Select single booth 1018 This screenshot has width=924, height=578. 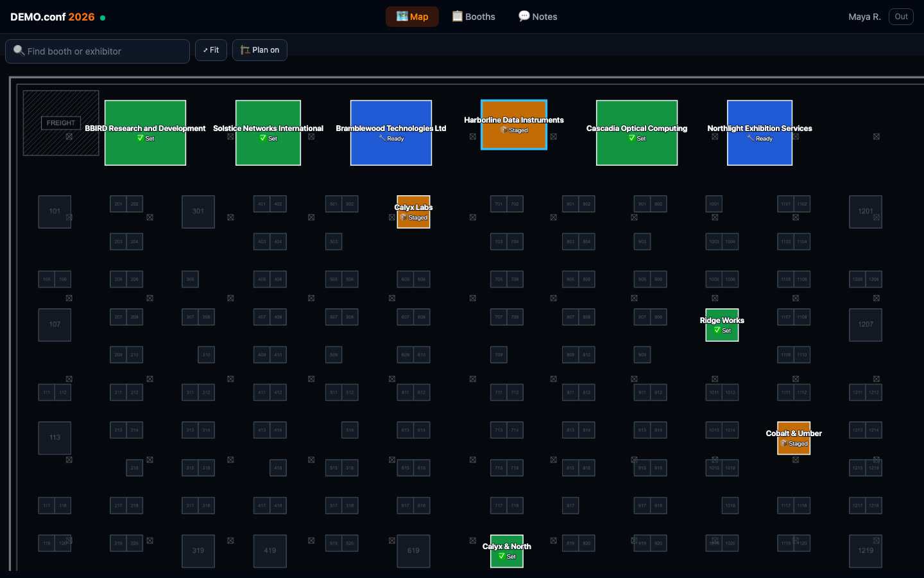pos(730,505)
